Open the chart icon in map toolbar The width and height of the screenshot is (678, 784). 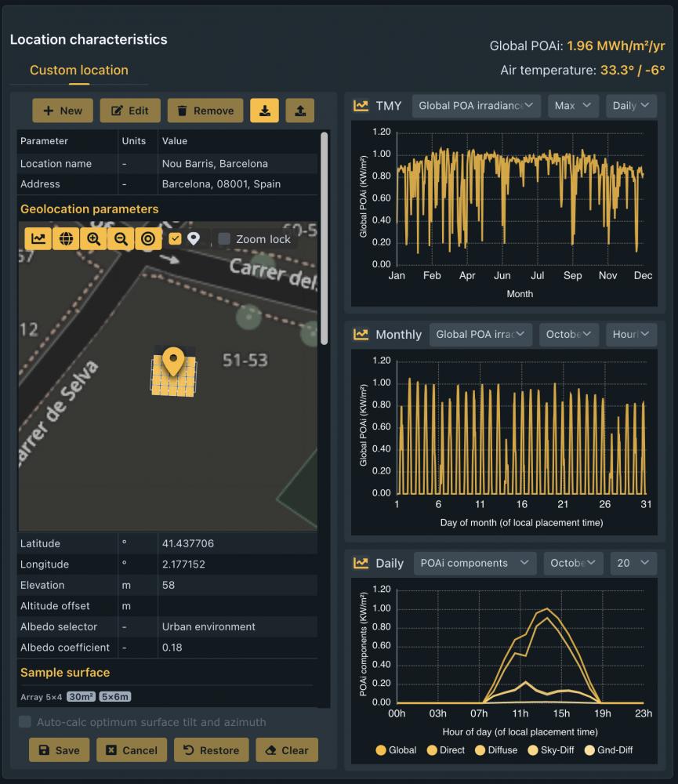38,238
